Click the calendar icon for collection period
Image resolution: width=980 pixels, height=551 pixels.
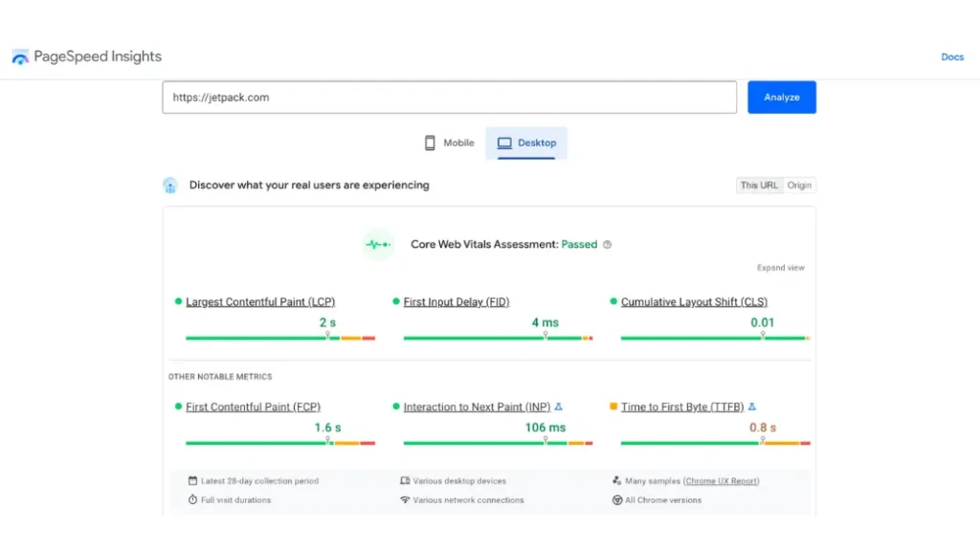point(192,480)
